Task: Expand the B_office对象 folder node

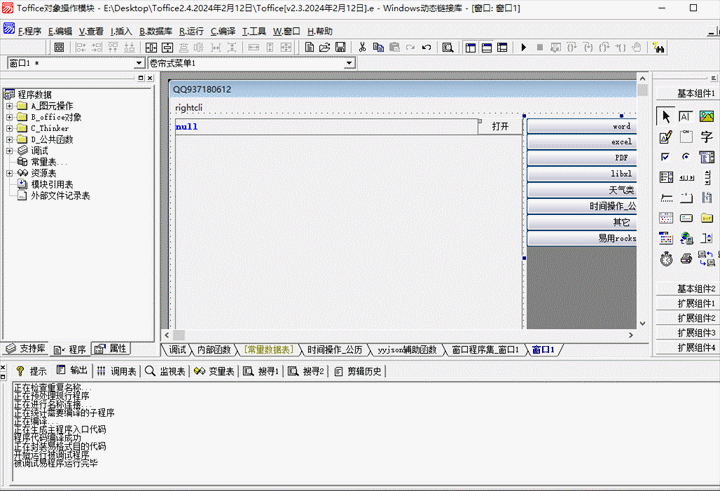Action: (9, 117)
